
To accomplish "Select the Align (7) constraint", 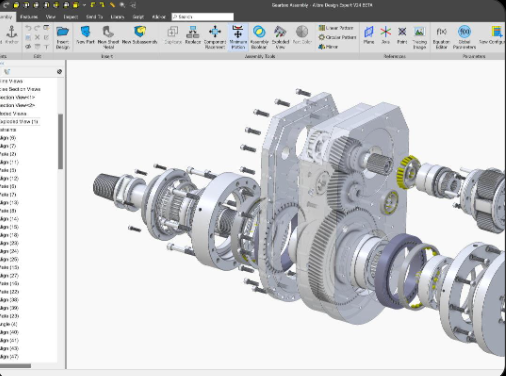I will click(x=8, y=146).
